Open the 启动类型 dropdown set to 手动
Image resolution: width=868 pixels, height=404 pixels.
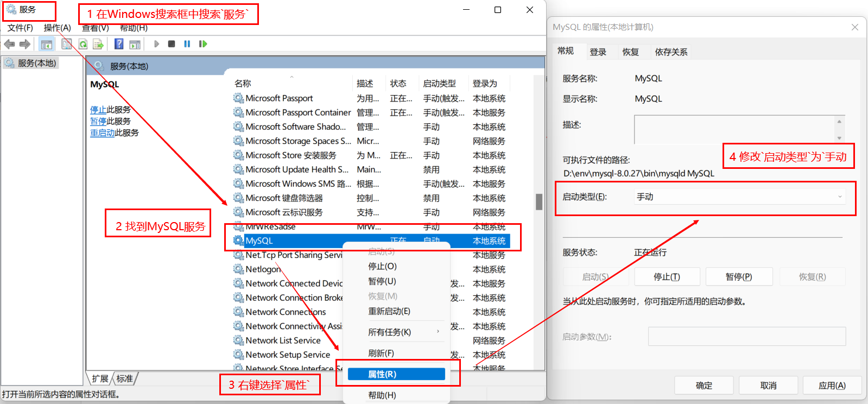tap(740, 197)
